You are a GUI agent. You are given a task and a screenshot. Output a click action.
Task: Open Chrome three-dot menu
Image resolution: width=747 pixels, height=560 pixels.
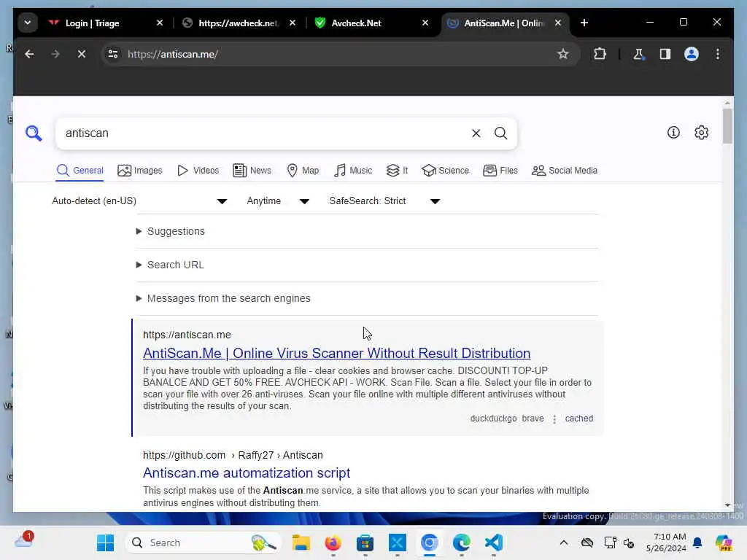pos(718,54)
